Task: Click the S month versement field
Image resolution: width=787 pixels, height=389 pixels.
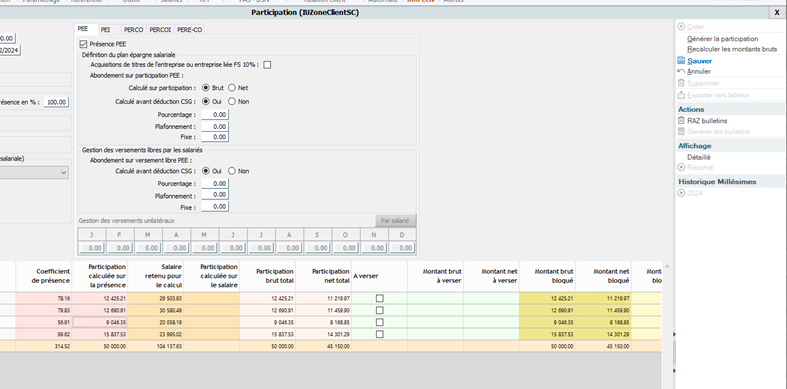Action: [318, 248]
